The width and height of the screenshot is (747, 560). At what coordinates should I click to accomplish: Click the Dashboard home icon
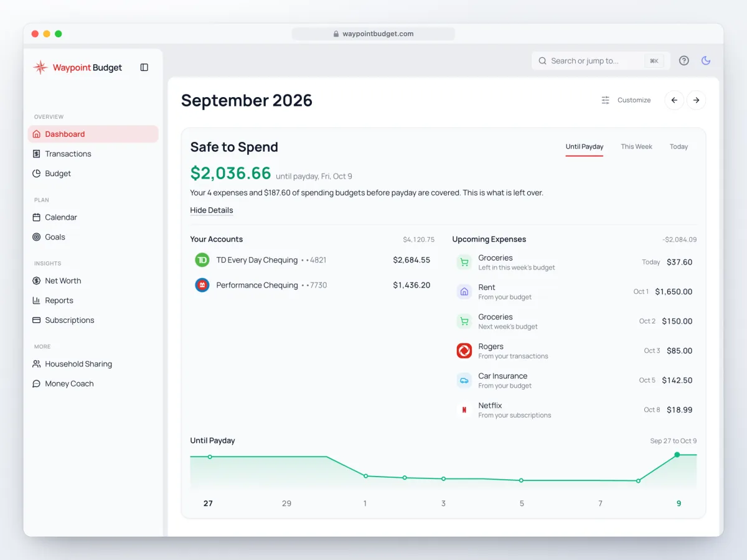coord(36,134)
